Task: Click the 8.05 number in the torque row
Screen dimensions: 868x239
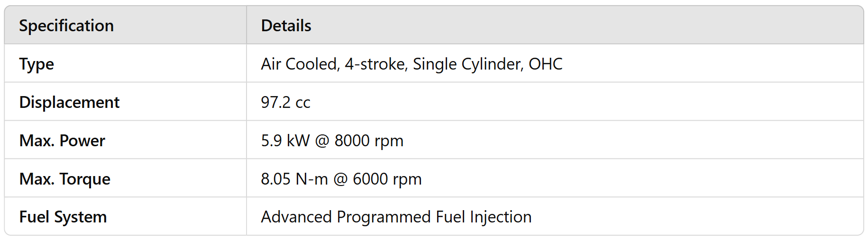Action: pyautogui.click(x=275, y=179)
